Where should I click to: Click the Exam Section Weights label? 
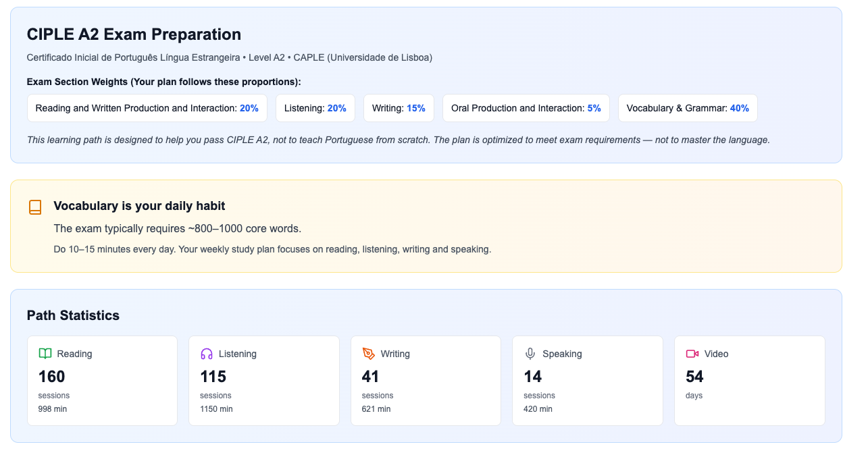tap(163, 82)
